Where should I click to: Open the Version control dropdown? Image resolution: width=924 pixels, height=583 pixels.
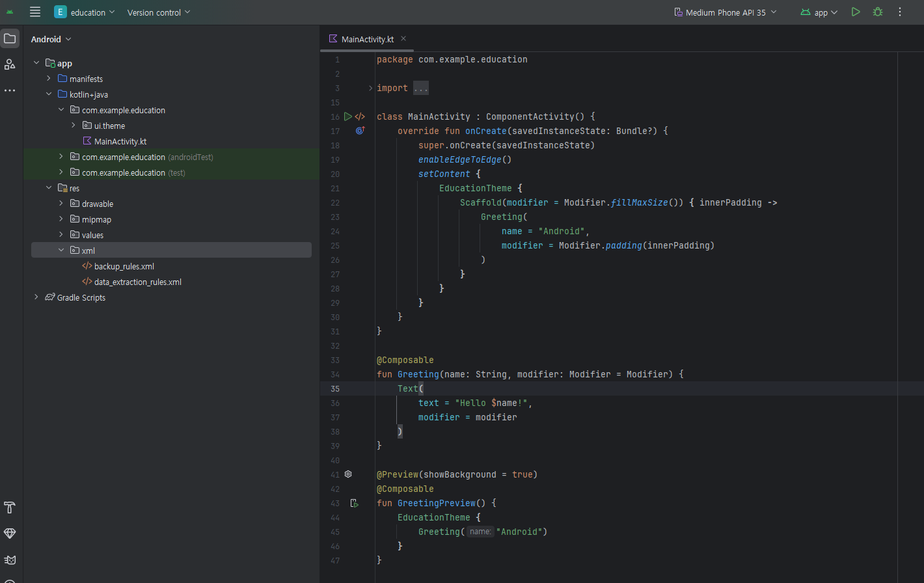pos(159,12)
